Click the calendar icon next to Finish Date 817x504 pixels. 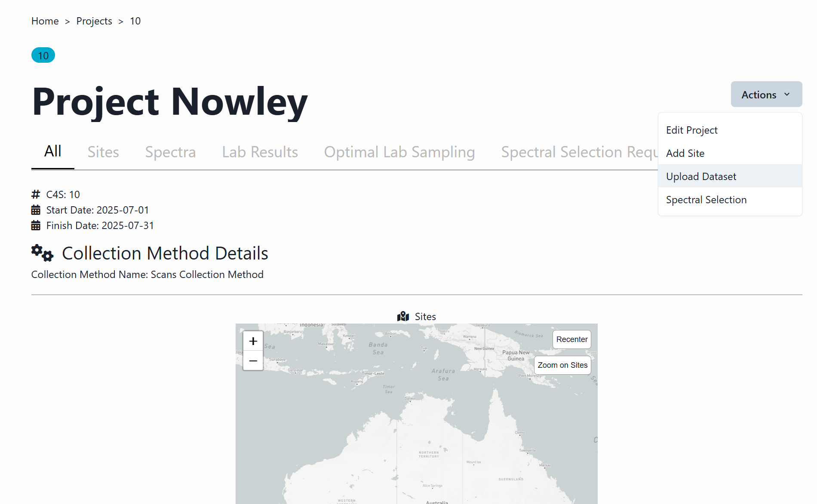pyautogui.click(x=36, y=226)
